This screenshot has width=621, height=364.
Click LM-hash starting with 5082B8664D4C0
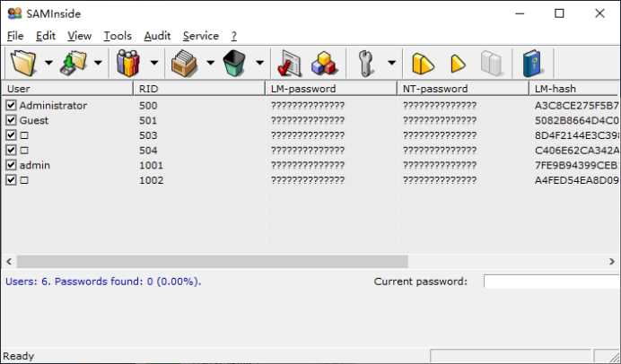(x=577, y=120)
